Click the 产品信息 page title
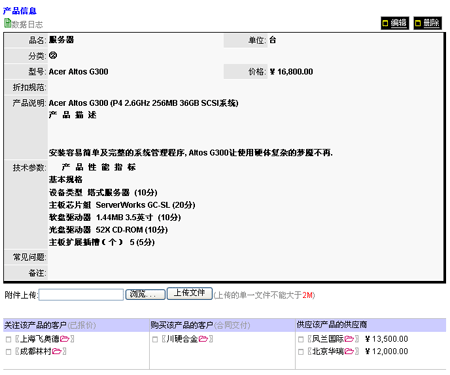450x375 pixels. (20, 11)
